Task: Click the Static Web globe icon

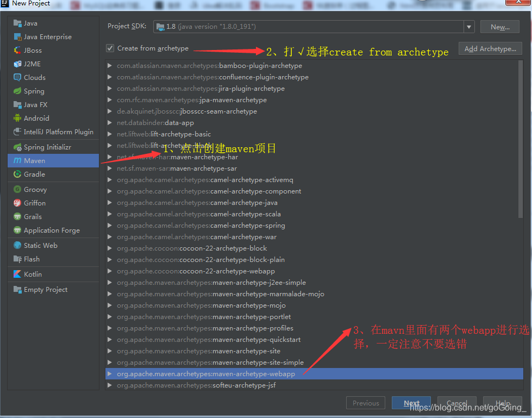Action: (17, 245)
